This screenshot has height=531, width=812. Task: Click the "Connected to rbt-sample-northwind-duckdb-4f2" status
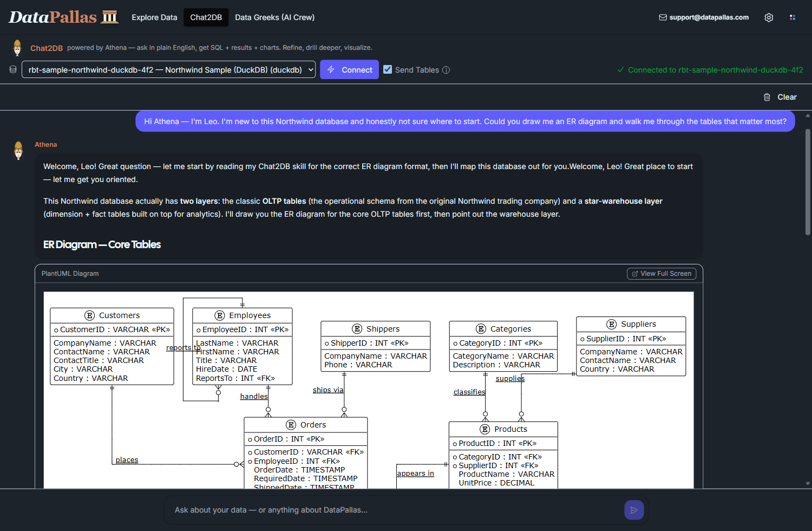tap(710, 70)
